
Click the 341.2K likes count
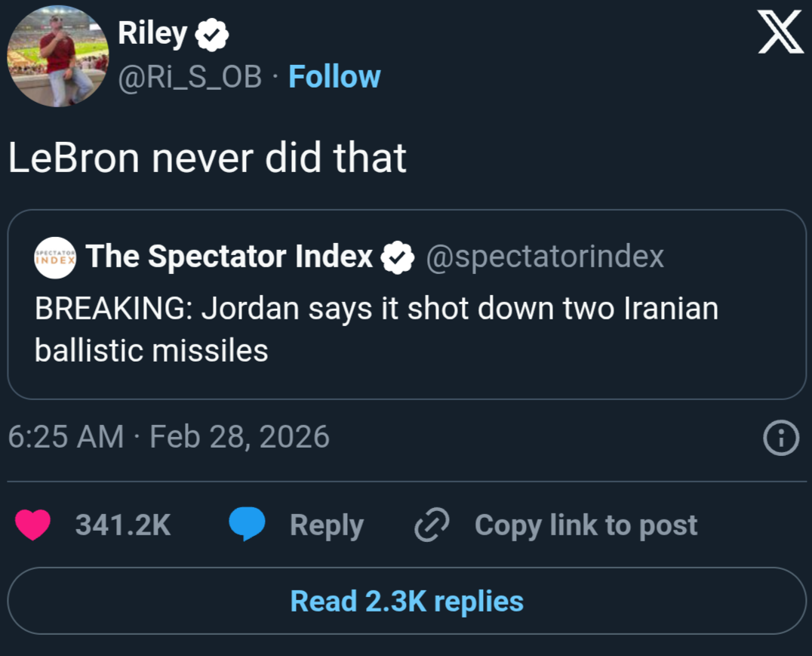click(x=123, y=525)
